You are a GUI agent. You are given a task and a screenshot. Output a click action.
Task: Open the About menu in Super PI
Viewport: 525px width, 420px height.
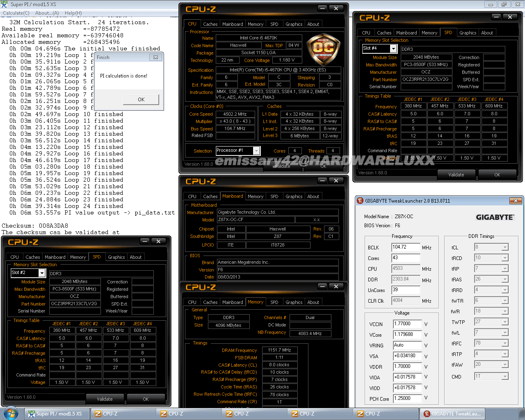click(x=47, y=13)
